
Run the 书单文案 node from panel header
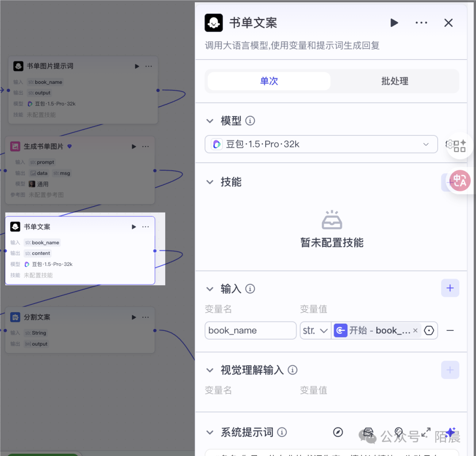click(x=394, y=23)
